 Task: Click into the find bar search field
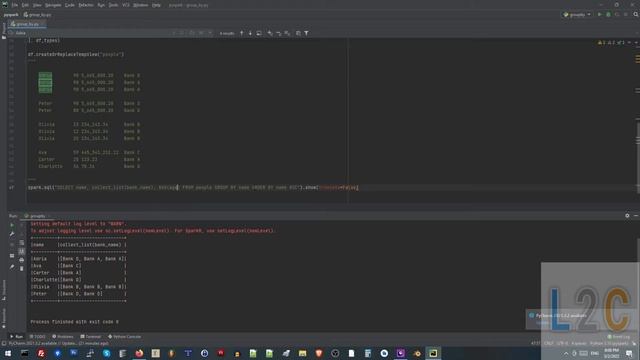click(92, 33)
